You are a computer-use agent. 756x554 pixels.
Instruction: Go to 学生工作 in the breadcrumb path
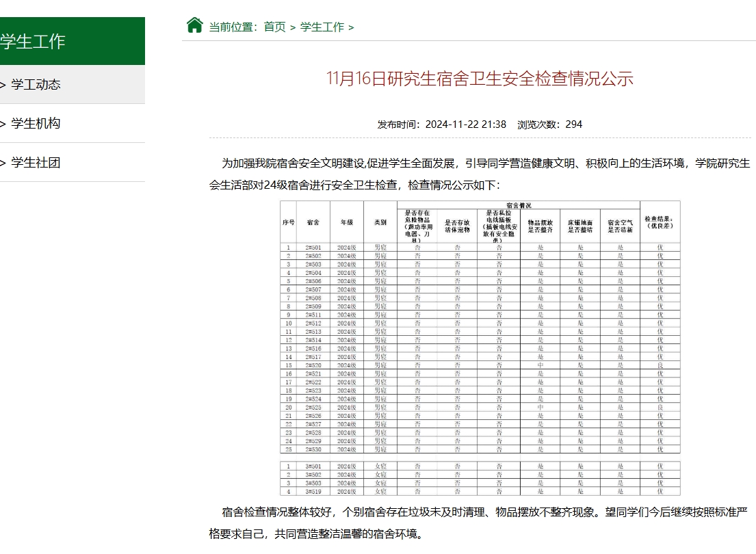[x=322, y=27]
